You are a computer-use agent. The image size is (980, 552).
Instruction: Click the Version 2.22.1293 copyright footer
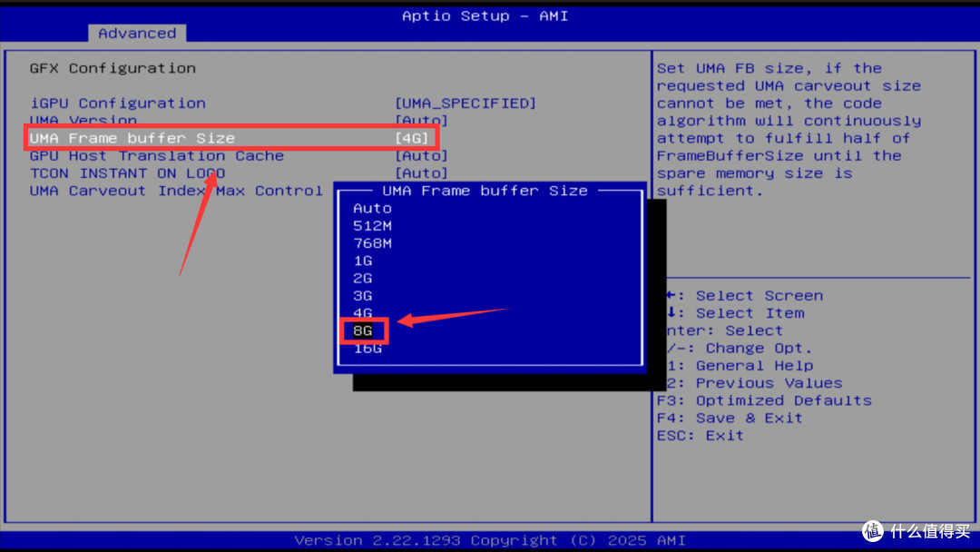pyautogui.click(x=490, y=540)
